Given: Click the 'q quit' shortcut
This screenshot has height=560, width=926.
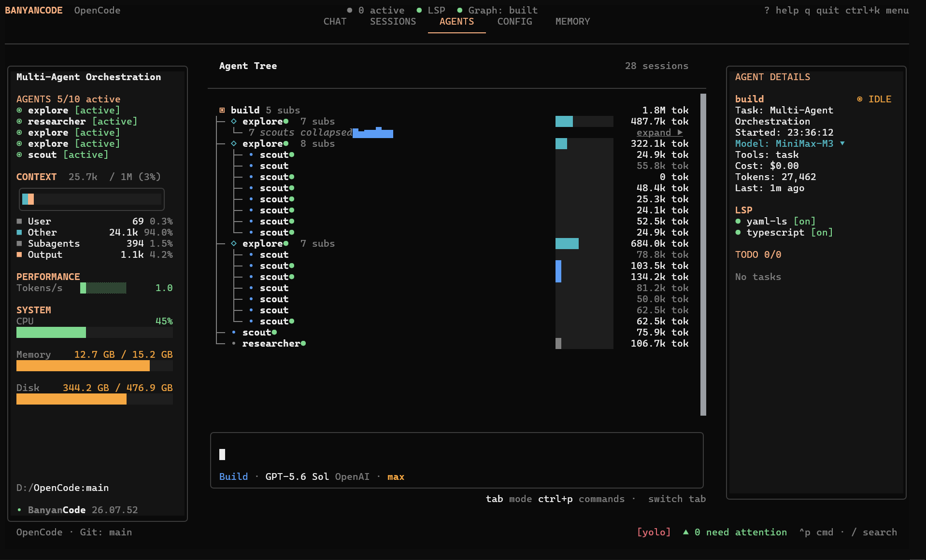Looking at the screenshot, I should [822, 10].
